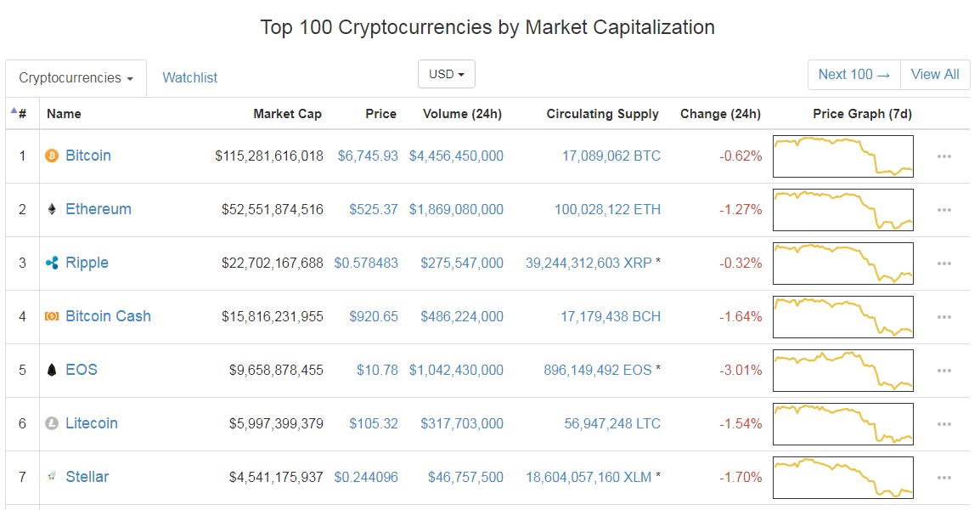Open Ripple's 7-day price graph
980x510 pixels.
842,263
